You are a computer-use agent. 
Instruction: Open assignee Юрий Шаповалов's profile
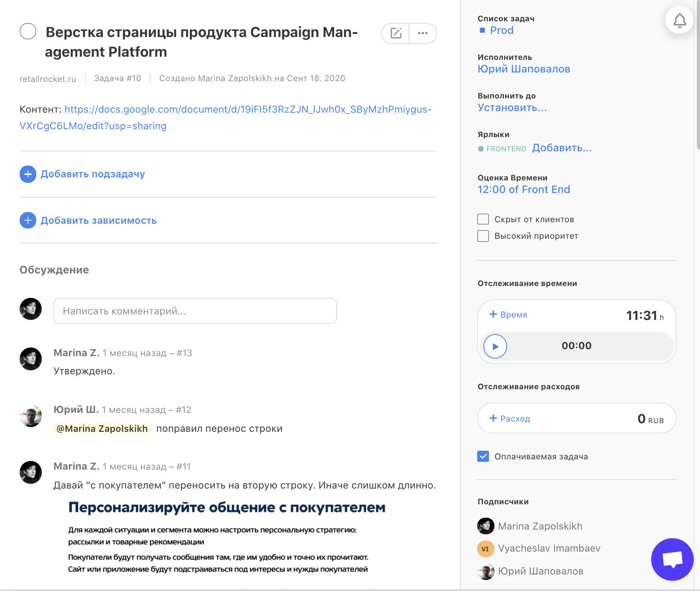tap(524, 69)
